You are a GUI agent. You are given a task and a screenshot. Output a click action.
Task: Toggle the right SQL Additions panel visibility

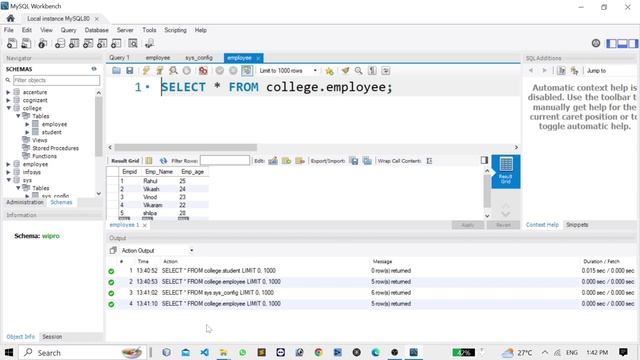(633, 43)
